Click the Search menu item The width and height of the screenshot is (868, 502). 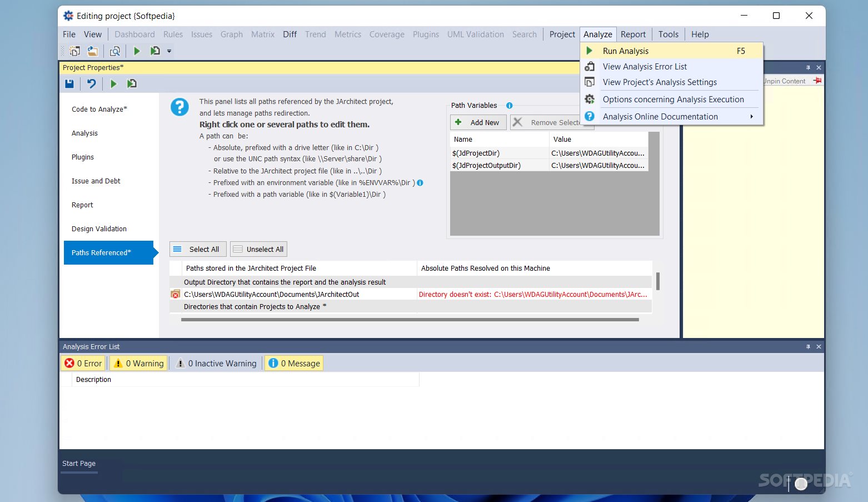[525, 34]
